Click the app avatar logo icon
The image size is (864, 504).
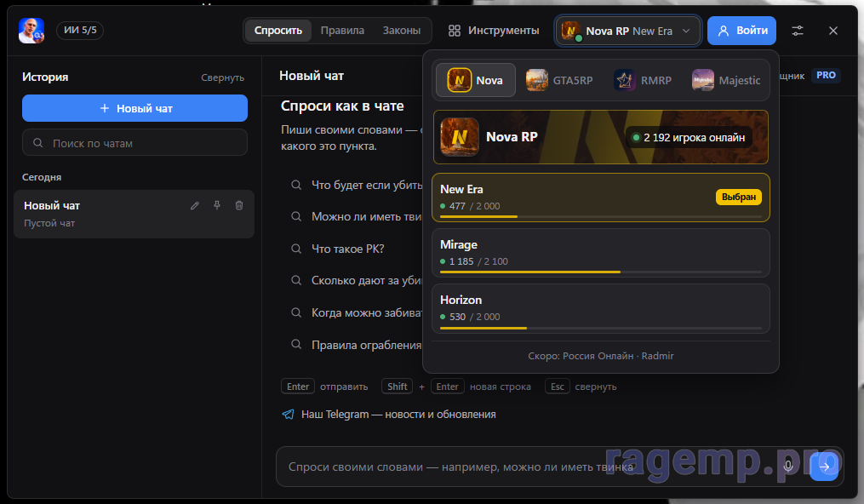pos(31,31)
